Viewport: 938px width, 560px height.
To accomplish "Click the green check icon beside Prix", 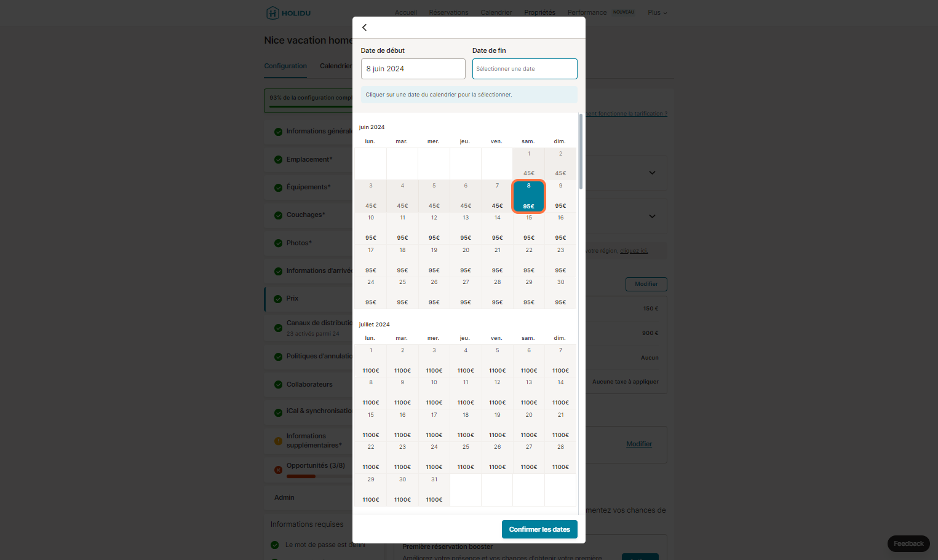I will tap(278, 299).
